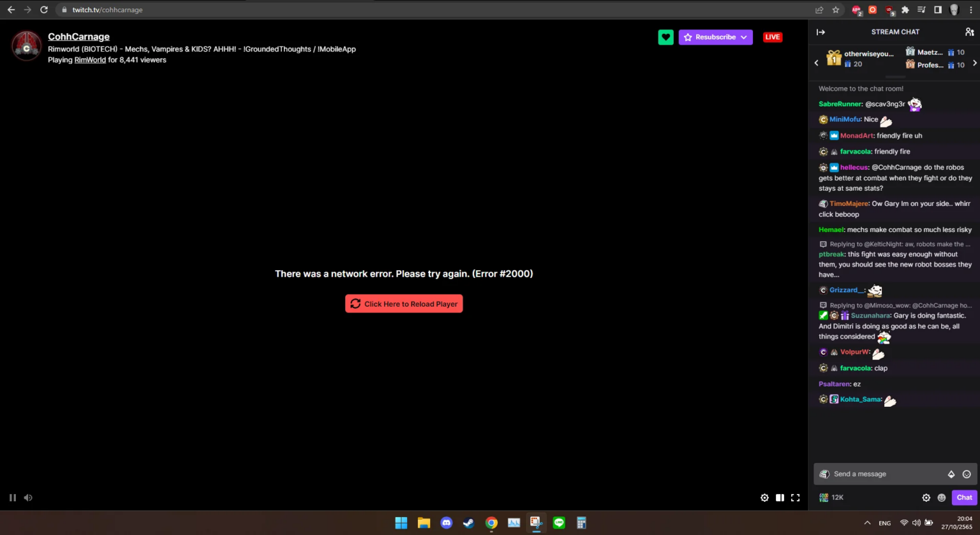Open the Bits cheer icon in chat input

tap(951, 474)
